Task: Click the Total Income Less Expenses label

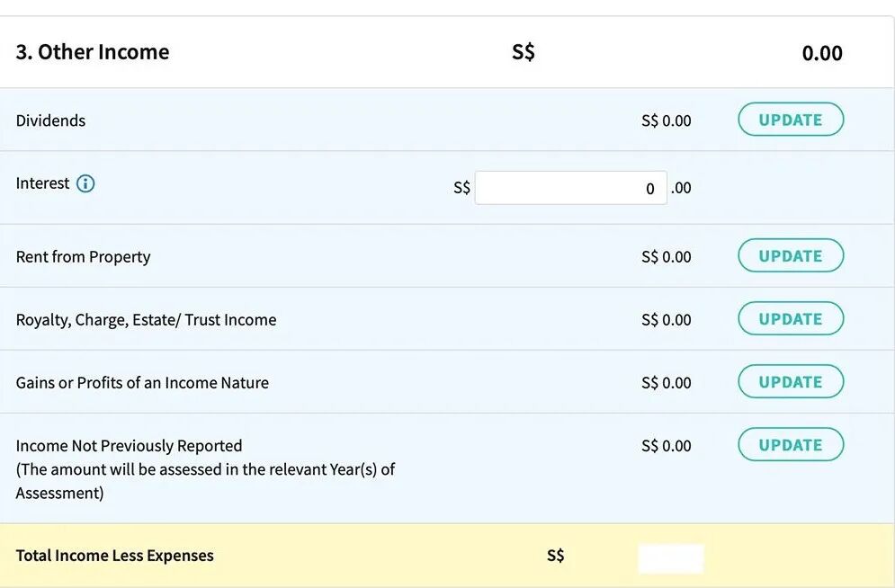Action: (x=114, y=556)
